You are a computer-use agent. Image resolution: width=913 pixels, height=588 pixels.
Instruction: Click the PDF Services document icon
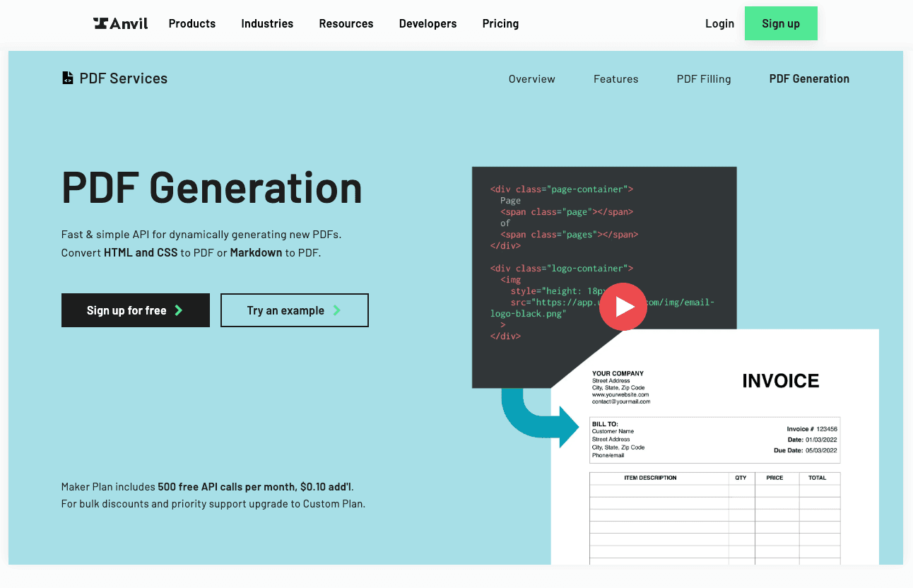pos(67,77)
